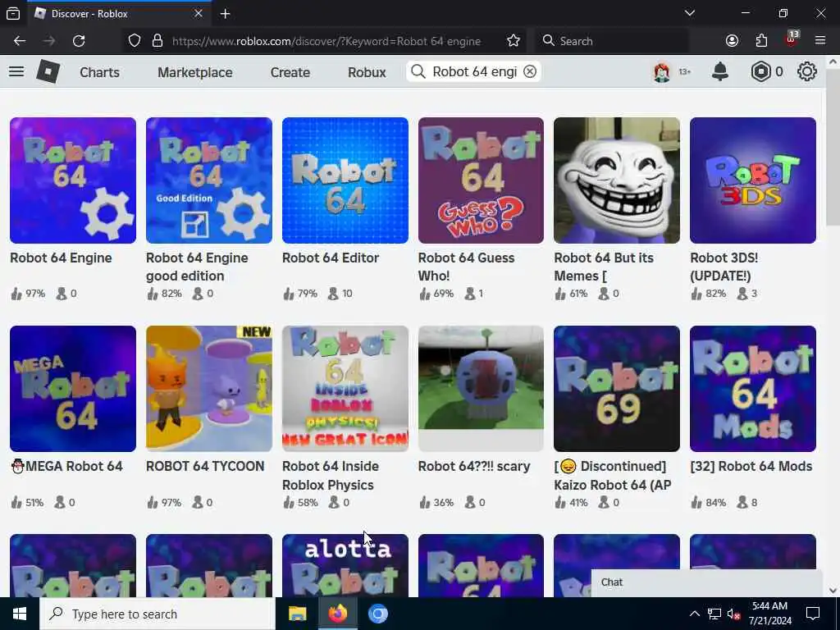
Task: Show site security padlock info
Action: (x=157, y=41)
